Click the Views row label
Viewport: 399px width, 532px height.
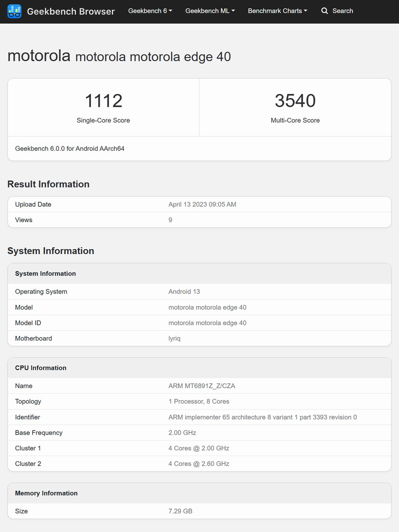(x=24, y=220)
